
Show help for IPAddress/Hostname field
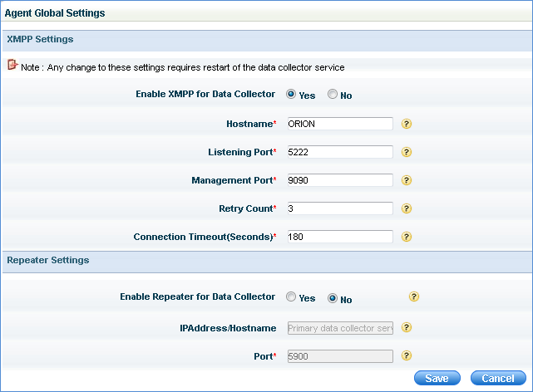pyautogui.click(x=407, y=328)
